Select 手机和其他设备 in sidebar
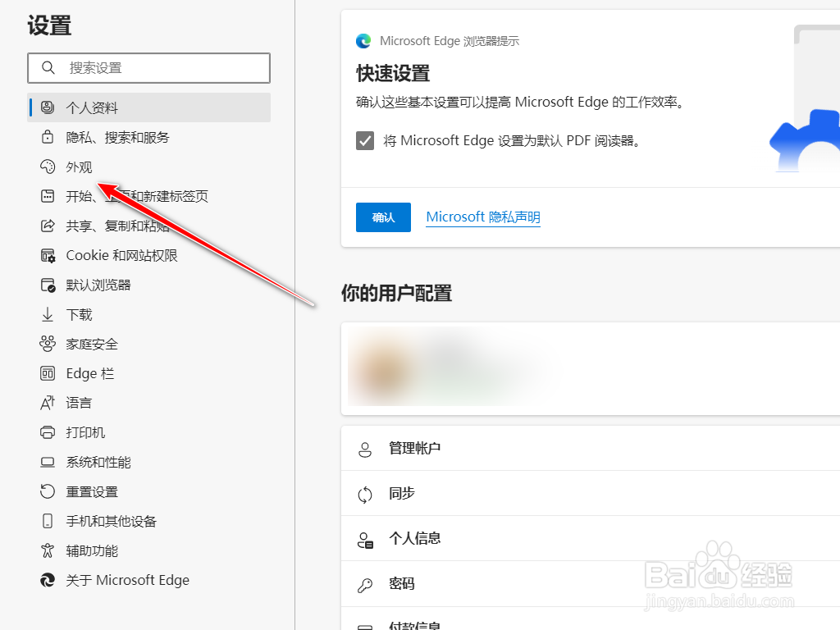 (x=149, y=521)
